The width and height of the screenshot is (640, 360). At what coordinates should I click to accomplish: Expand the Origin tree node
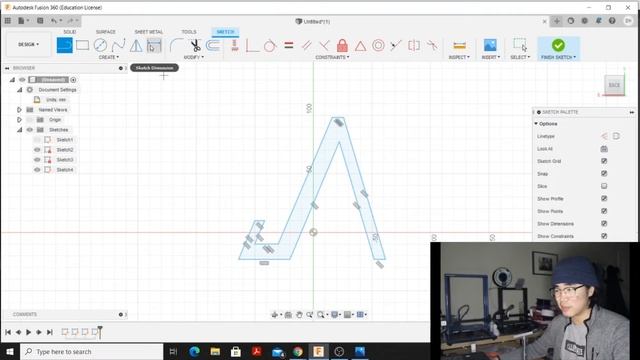click(19, 120)
